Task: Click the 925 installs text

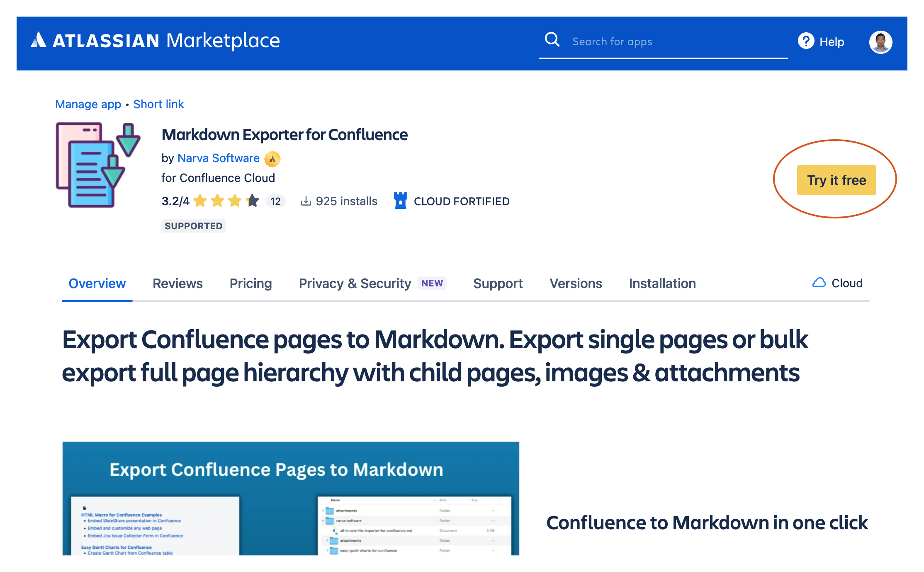Action: (x=346, y=201)
